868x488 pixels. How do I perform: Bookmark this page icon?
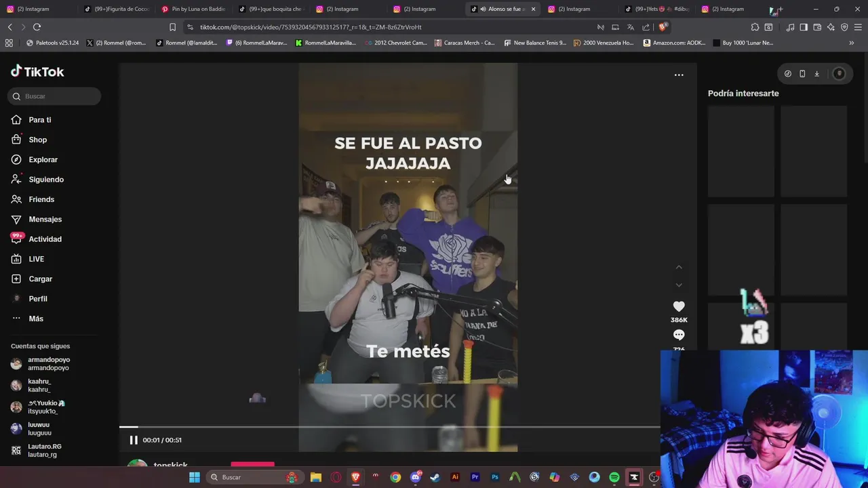tap(172, 27)
